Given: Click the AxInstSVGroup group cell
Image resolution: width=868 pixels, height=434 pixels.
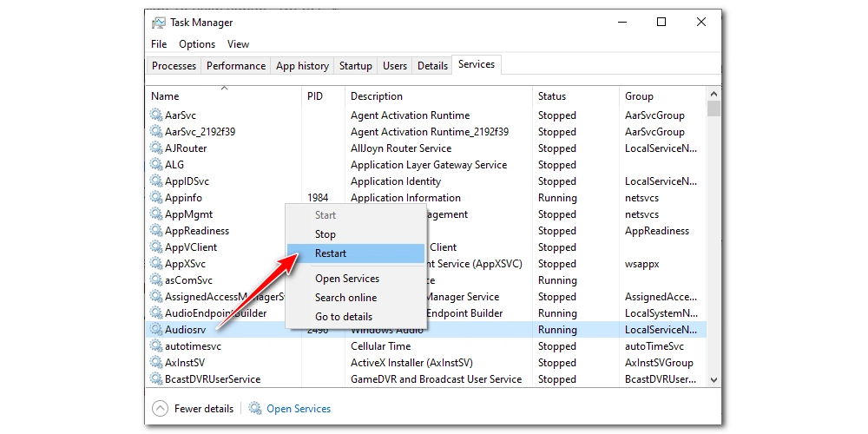Looking at the screenshot, I should 659,363.
